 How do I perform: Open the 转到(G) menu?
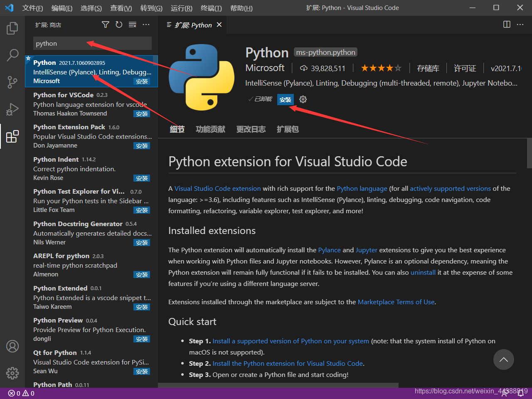pos(151,8)
